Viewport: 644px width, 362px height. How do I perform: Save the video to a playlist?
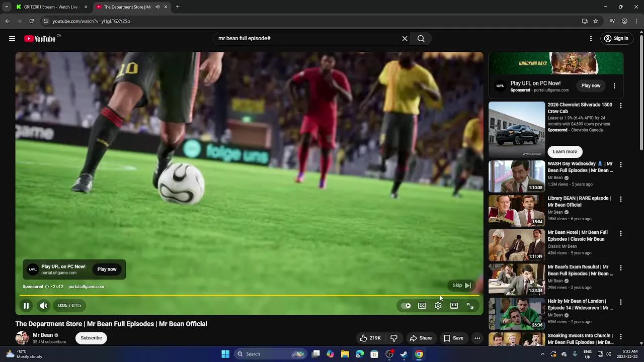[x=453, y=338]
